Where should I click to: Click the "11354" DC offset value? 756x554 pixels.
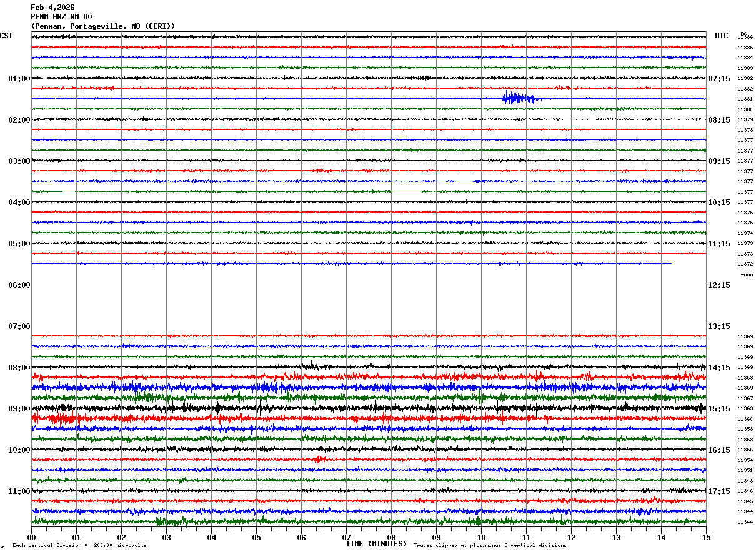[745, 460]
